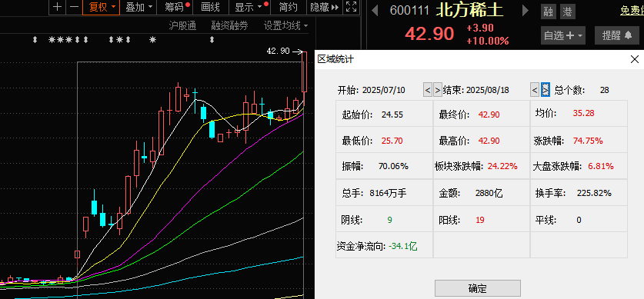
Task: Select the 筹码 chips tab
Action: point(176,7)
